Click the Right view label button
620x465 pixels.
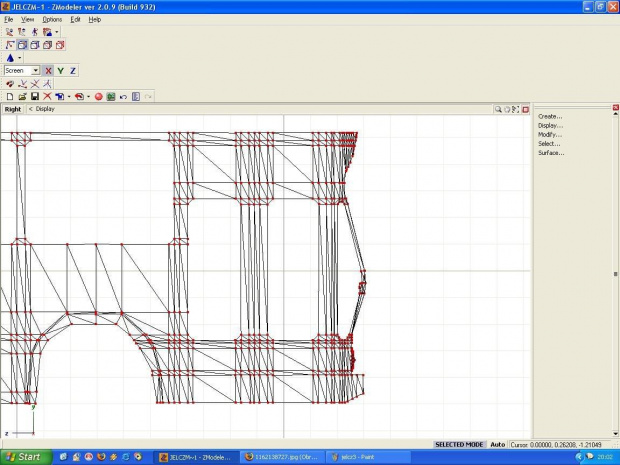tap(13, 109)
